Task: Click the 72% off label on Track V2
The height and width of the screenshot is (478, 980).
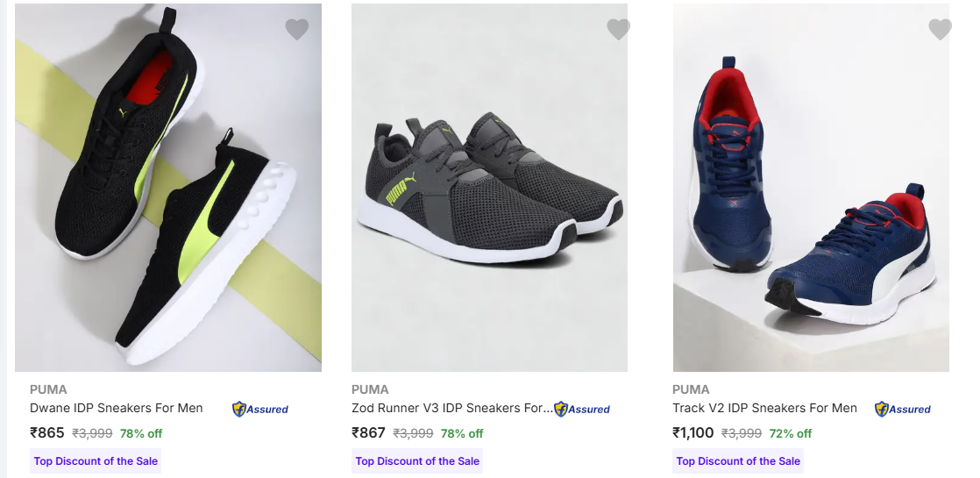Action: (x=791, y=433)
